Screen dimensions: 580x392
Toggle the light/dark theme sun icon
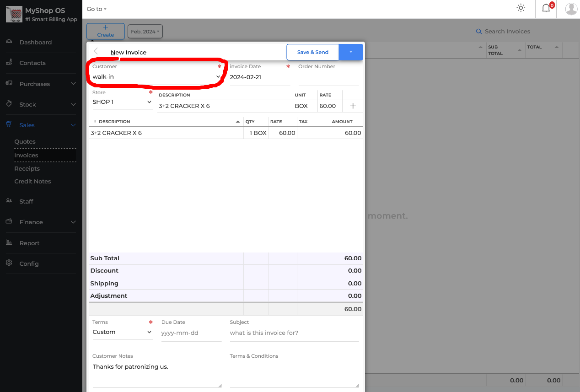(521, 8)
